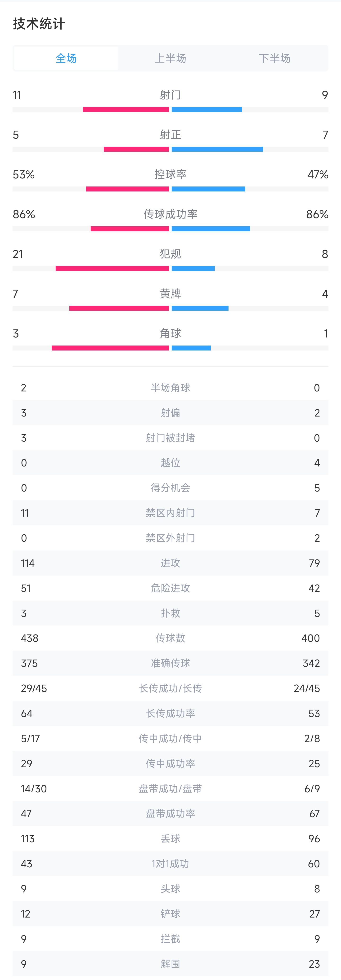Select the 半场角球 row label
Viewport: 341px width, 980px height.
(x=170, y=388)
